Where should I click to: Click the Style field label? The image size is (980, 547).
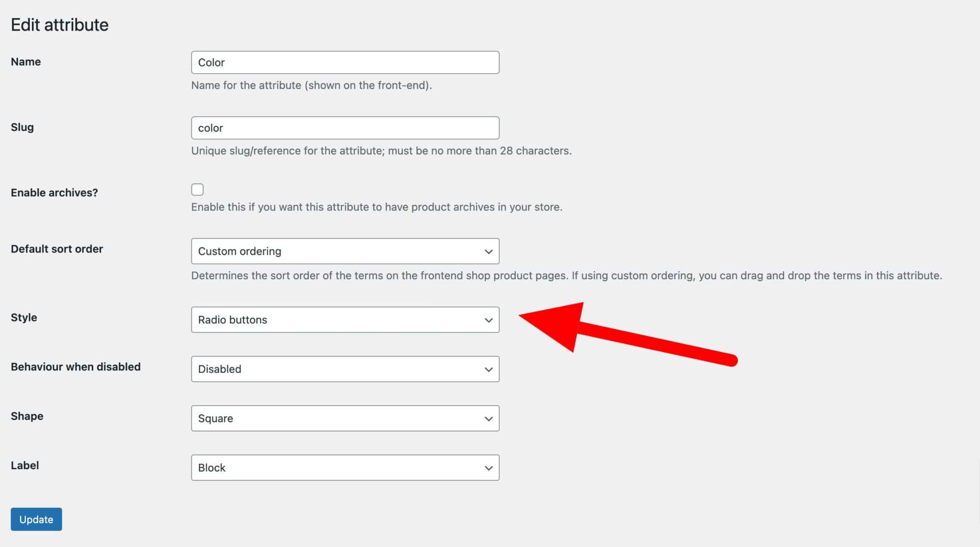click(x=24, y=317)
